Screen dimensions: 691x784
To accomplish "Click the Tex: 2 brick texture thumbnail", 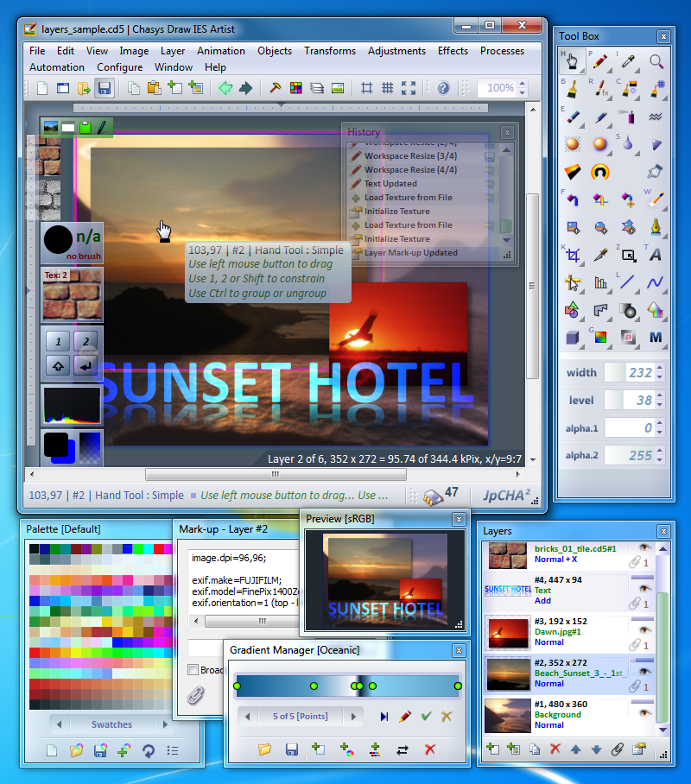I will [72, 294].
